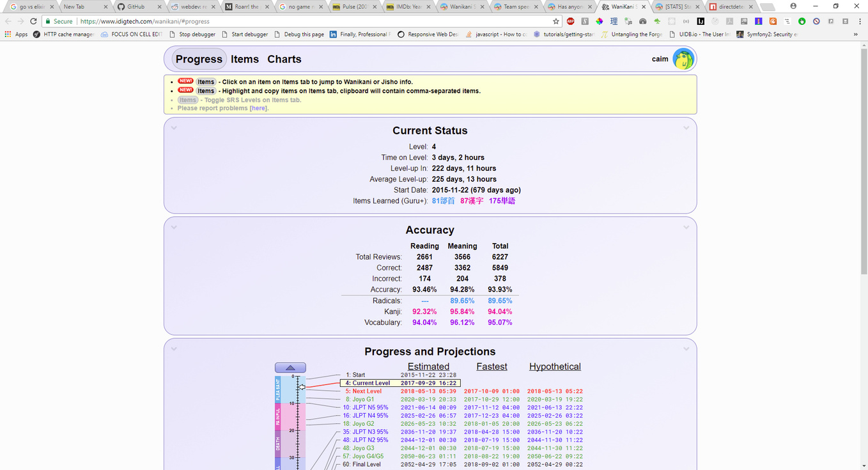Viewport: 868px width, 470px height.
Task: Collapse Progress and Projections, right chevron
Action: click(x=686, y=349)
